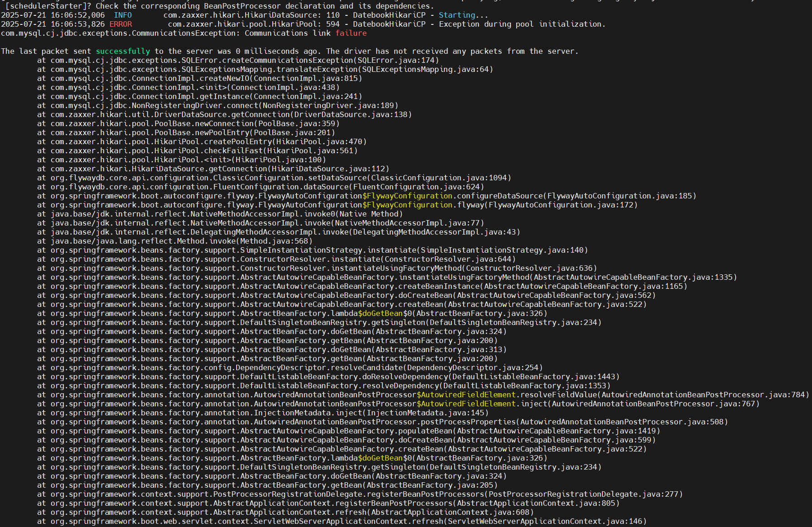Click SimpleInstantiationStrategy.instantiate stack line
812x527 pixels.
click(x=313, y=250)
